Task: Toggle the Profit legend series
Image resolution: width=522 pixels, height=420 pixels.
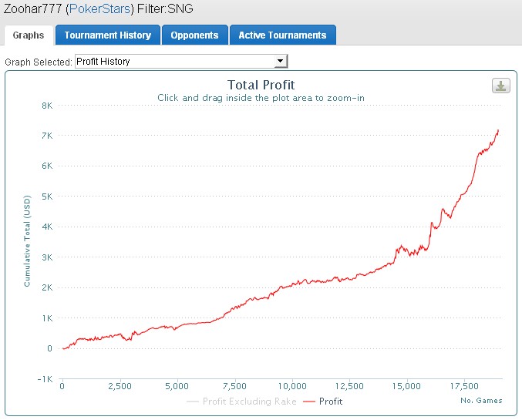Action: pyautogui.click(x=322, y=402)
